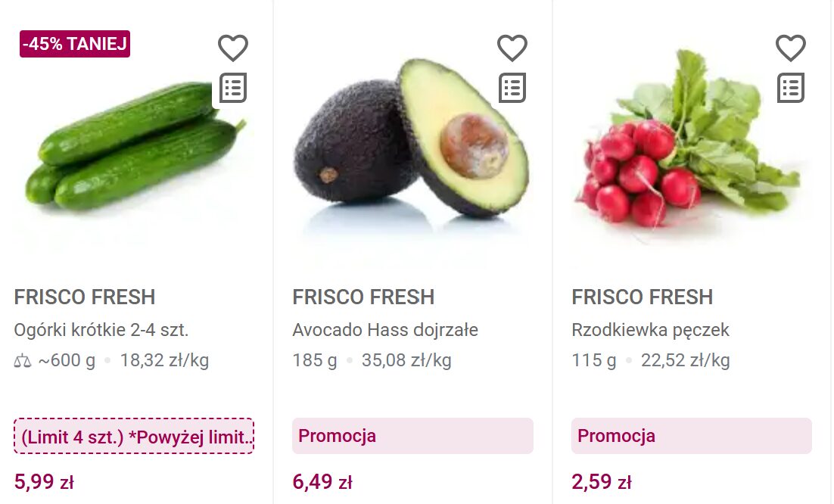Click FRISCO FRESH brand above avocado
The width and height of the screenshot is (834, 504).
363,297
